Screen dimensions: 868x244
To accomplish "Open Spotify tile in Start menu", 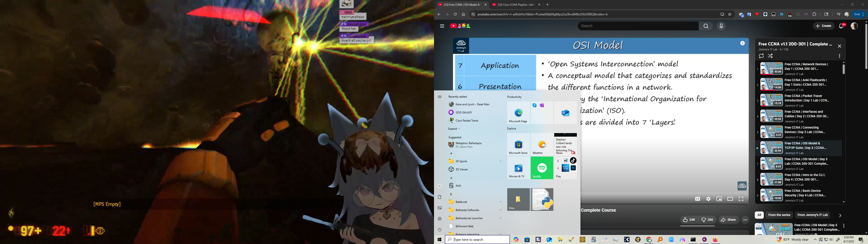I will pos(542,168).
